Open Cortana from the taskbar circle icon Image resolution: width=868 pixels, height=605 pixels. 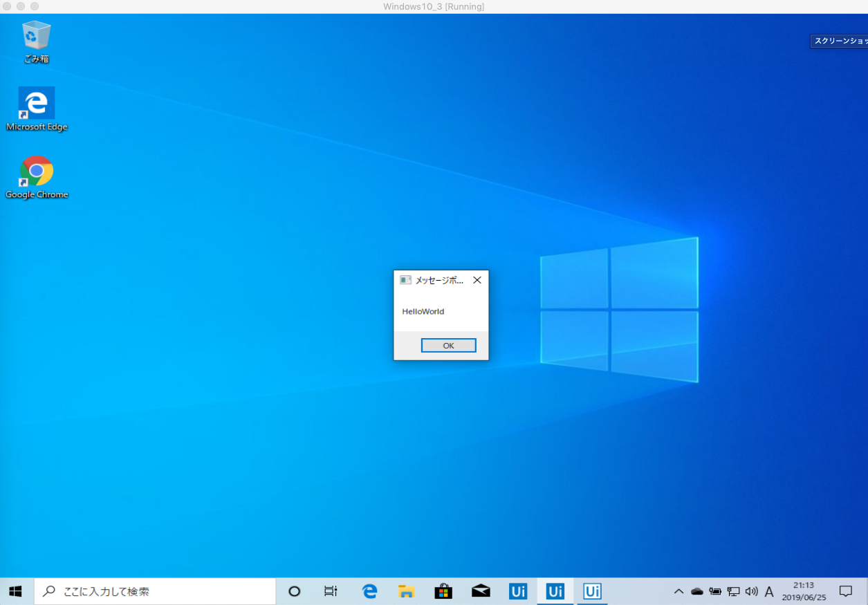pyautogui.click(x=294, y=591)
